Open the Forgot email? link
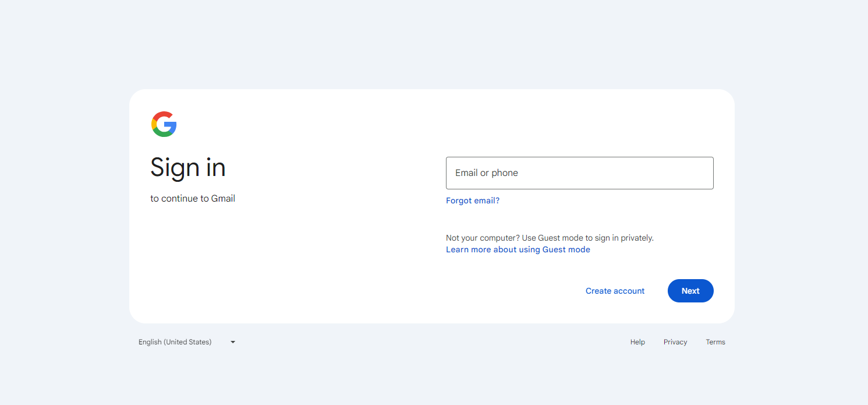This screenshot has width=868, height=405. coord(473,200)
